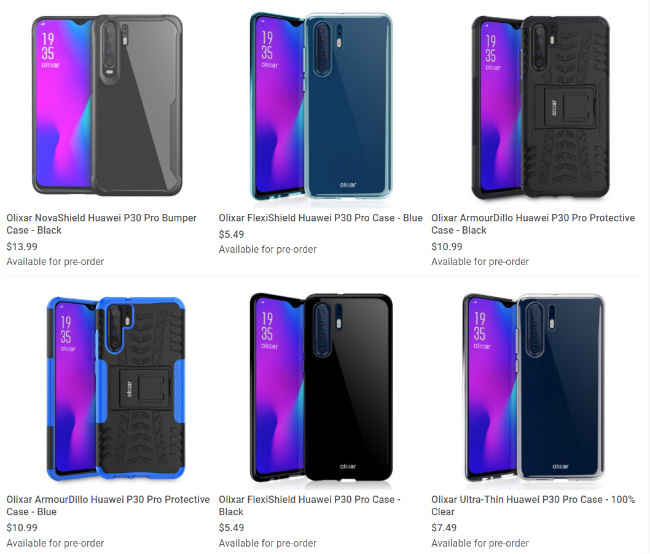The height and width of the screenshot is (554, 650).
Task: Select the $13.99 price of NovaShield case
Action: (x=22, y=246)
